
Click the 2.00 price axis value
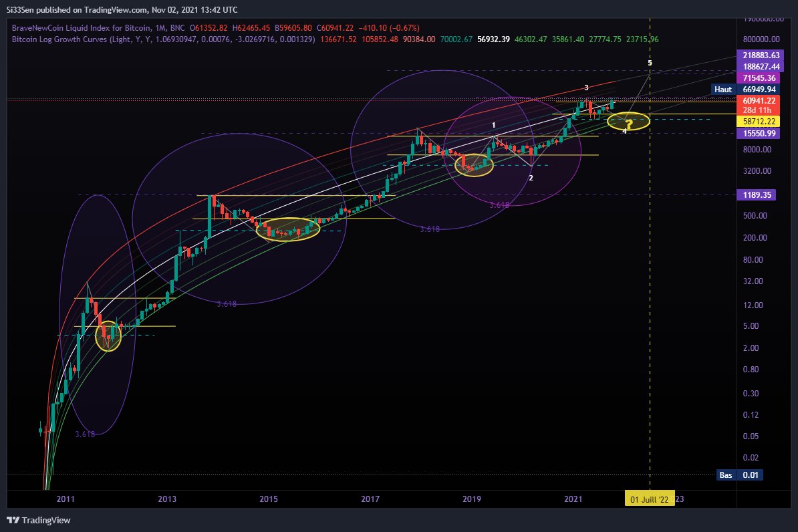pyautogui.click(x=751, y=348)
